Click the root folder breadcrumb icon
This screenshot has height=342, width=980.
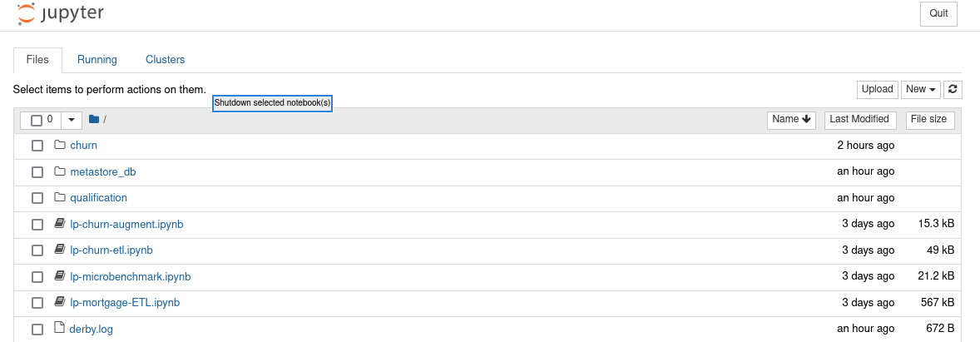tap(94, 120)
